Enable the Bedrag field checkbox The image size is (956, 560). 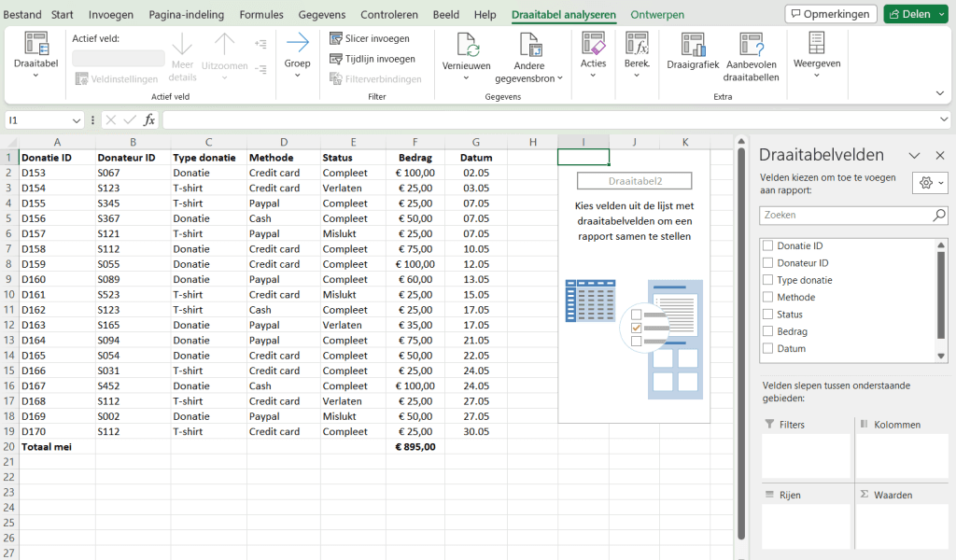point(767,331)
